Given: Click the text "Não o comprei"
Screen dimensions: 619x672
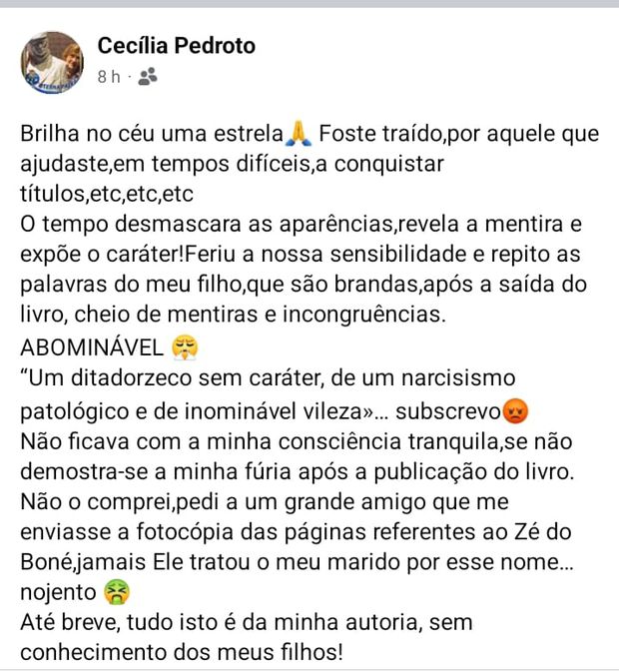Looking at the screenshot, I should click(85, 503).
